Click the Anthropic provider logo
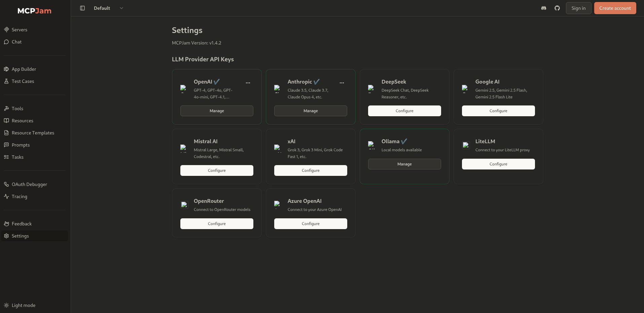This screenshot has width=644, height=313. tap(278, 88)
